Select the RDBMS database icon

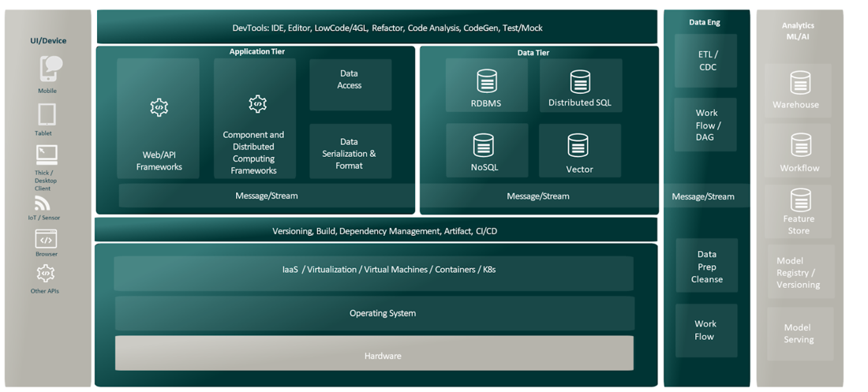486,81
